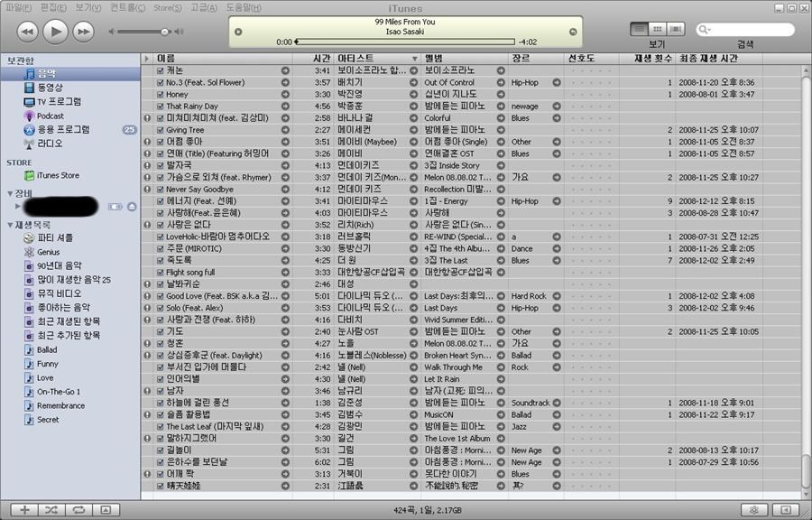Set rating for 캐논 in 선호도 column
This screenshot has width=812, height=520.
(591, 70)
